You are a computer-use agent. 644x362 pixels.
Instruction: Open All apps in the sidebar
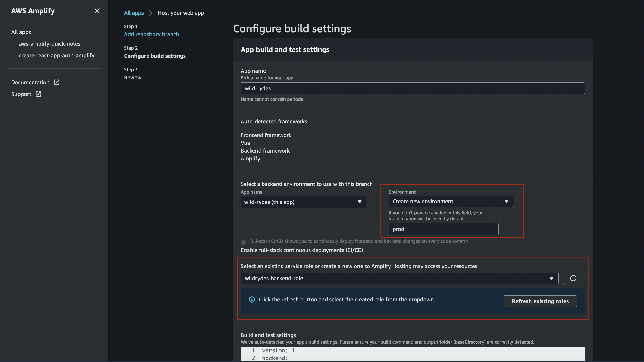coord(21,32)
